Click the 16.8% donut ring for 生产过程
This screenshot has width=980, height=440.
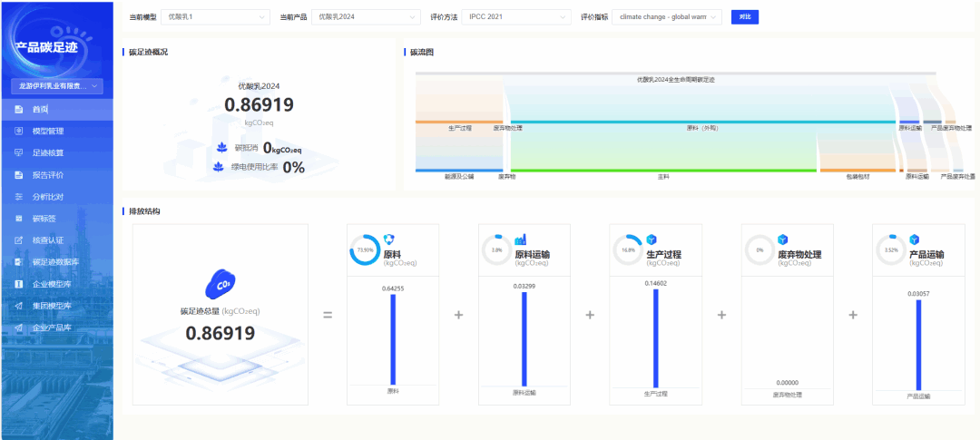pos(628,250)
